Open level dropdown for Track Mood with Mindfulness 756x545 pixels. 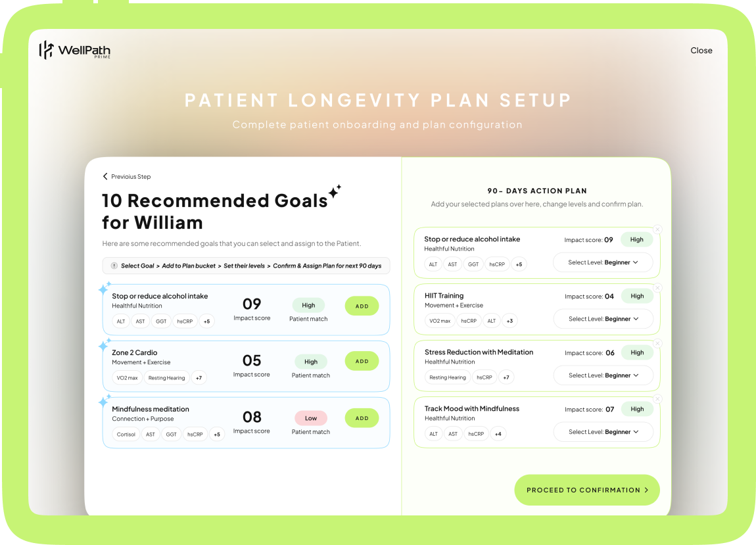(603, 432)
